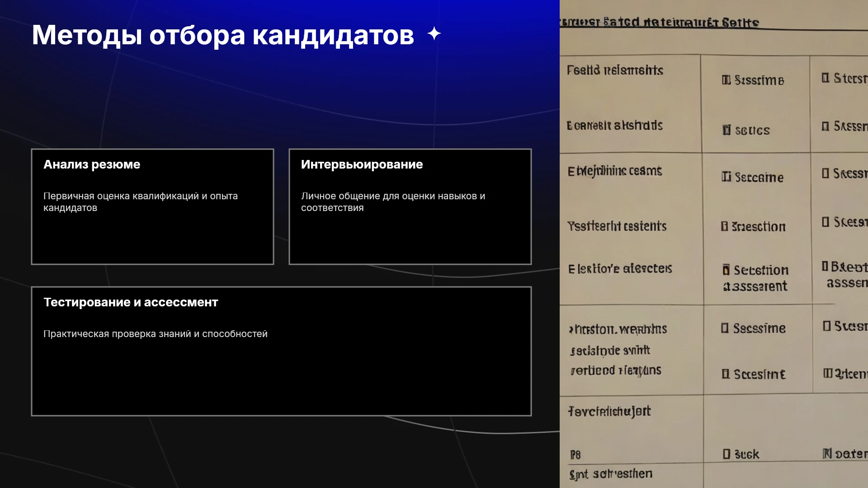
Task: Tick the Suck checkbox near the image bottom
Action: point(726,454)
